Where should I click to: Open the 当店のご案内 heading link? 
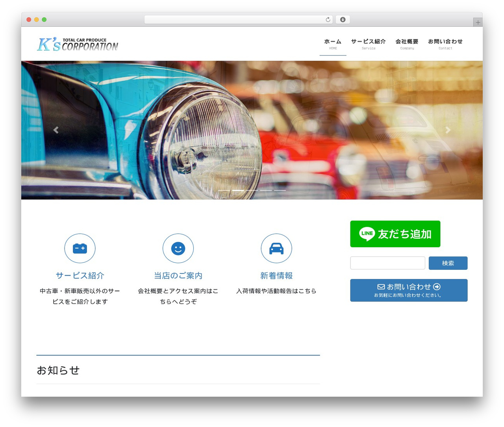178,276
